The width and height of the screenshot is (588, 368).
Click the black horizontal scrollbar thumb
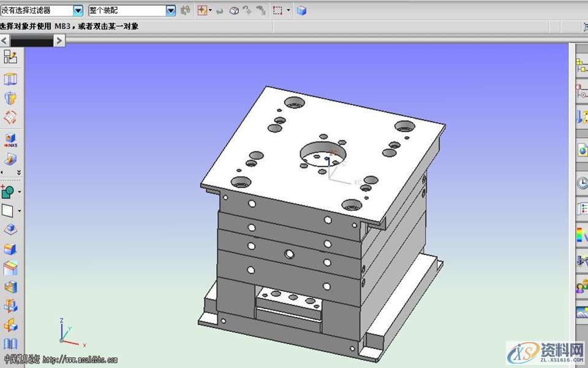point(32,40)
